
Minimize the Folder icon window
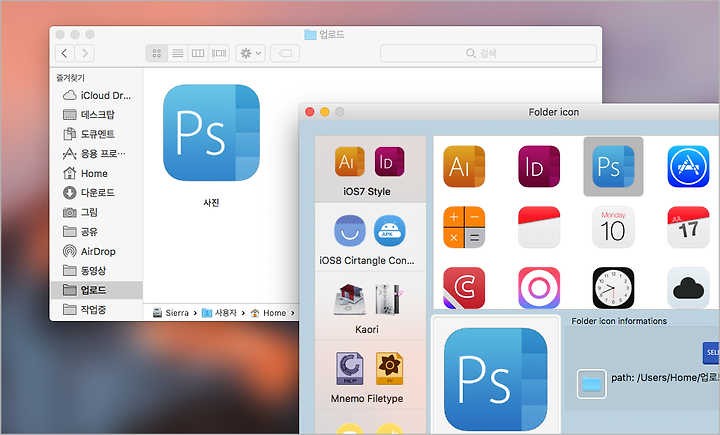325,112
